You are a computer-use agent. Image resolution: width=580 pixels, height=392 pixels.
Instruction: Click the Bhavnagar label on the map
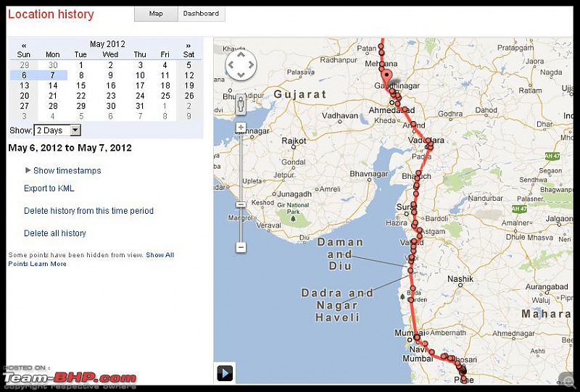point(369,174)
